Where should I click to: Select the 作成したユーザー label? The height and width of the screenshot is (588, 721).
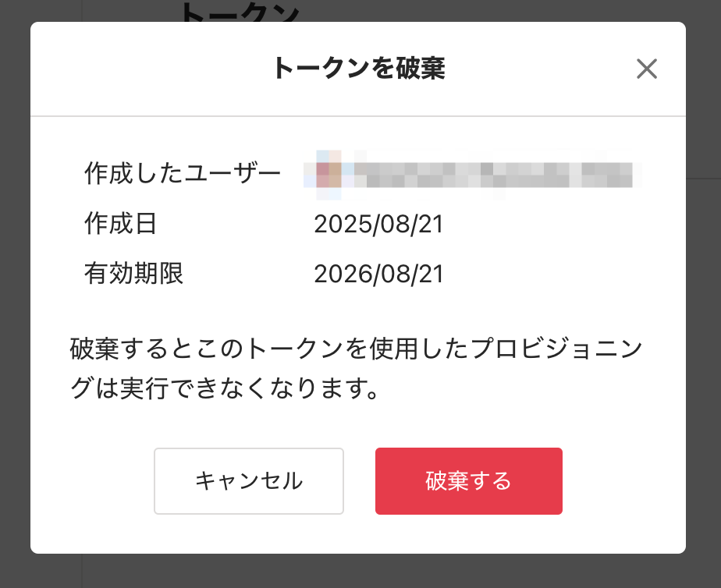(x=182, y=175)
